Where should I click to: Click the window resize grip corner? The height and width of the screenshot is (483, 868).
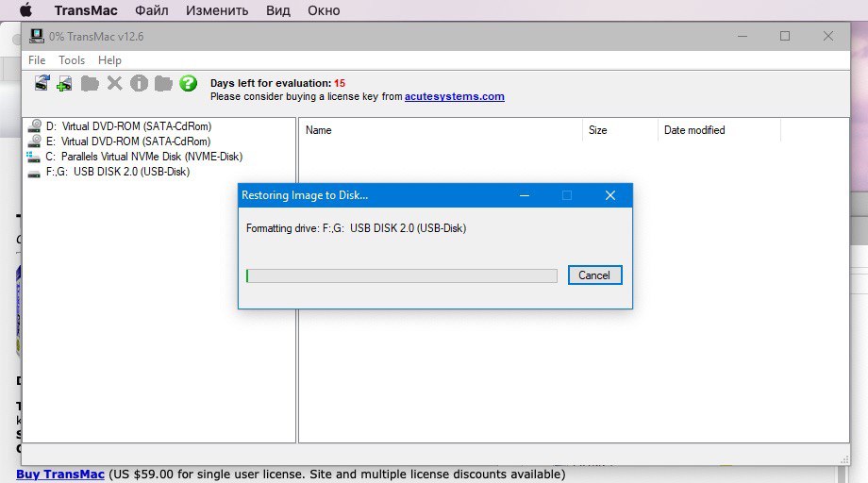pyautogui.click(x=844, y=459)
